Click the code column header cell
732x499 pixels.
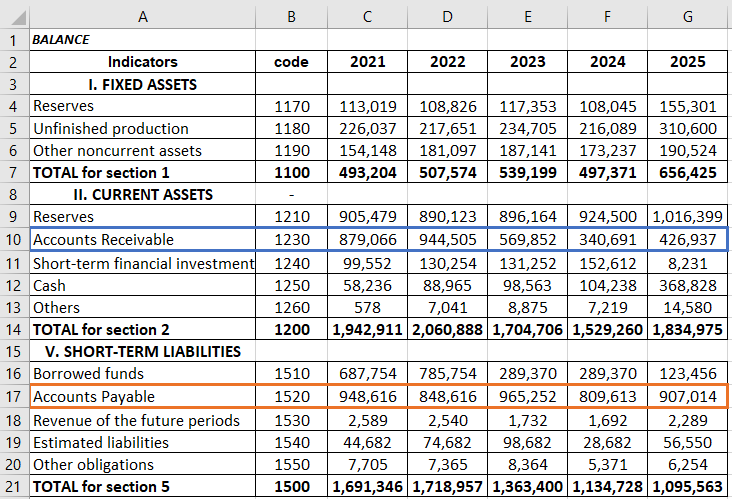(291, 62)
